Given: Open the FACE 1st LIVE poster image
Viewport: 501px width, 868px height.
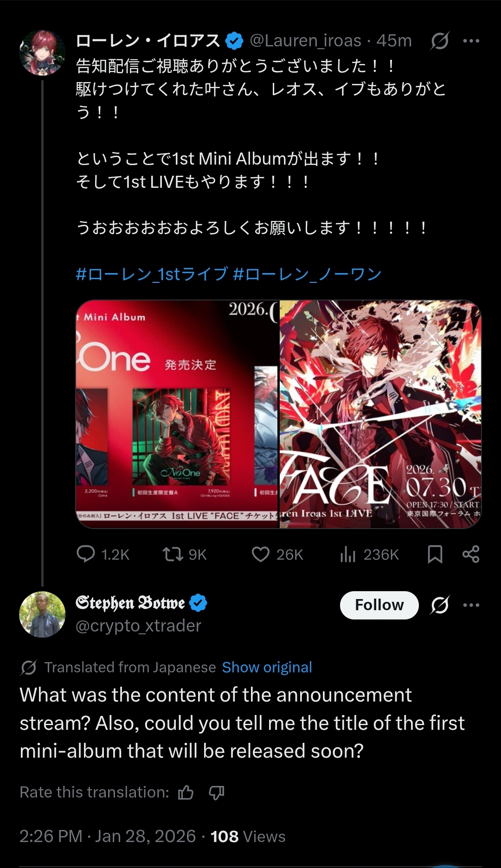Looking at the screenshot, I should (x=380, y=414).
